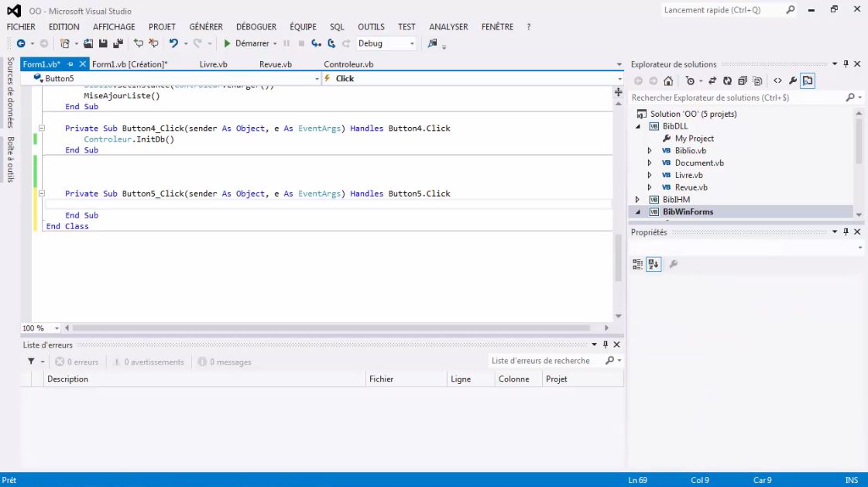Open Properties wrench in Solution Explorer toolbar
This screenshot has height=487, width=868.
click(x=793, y=81)
